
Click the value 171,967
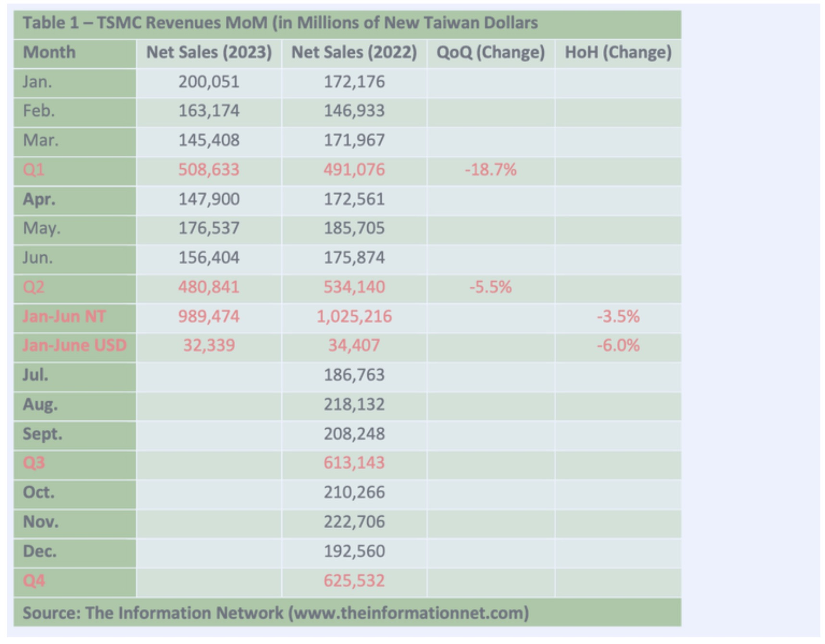(x=354, y=140)
